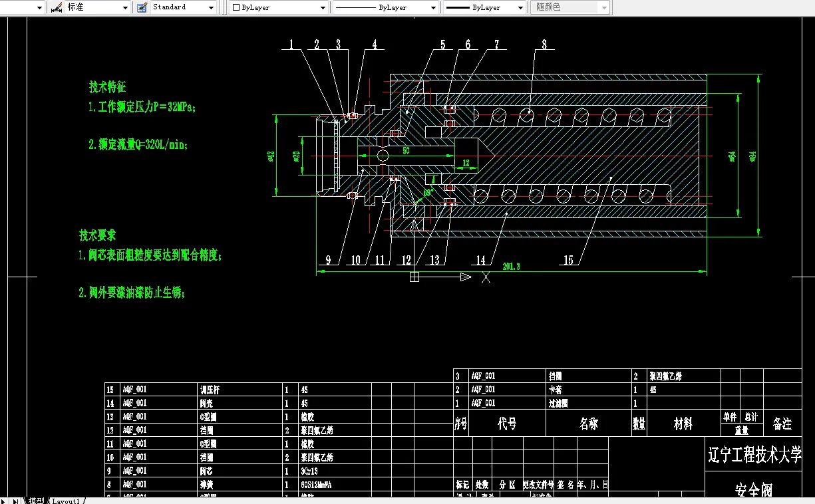Click balloon number 5 above the drawing
Screen dimensions: 815x504
pos(442,44)
